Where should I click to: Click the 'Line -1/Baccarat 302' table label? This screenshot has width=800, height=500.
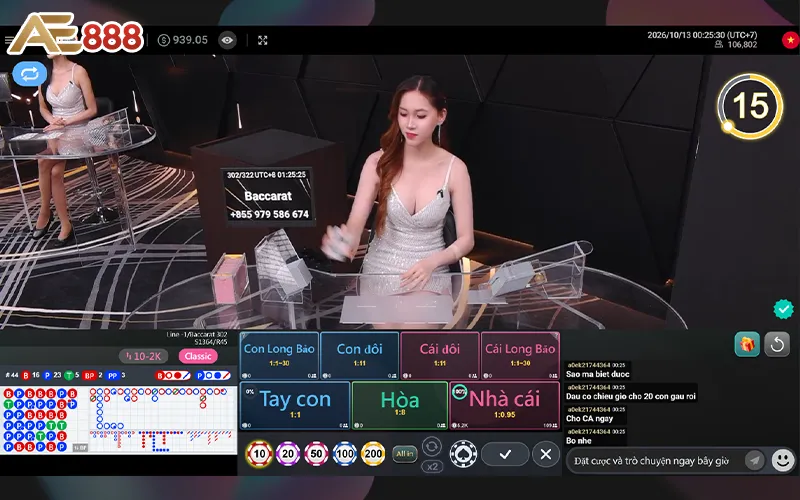click(197, 335)
